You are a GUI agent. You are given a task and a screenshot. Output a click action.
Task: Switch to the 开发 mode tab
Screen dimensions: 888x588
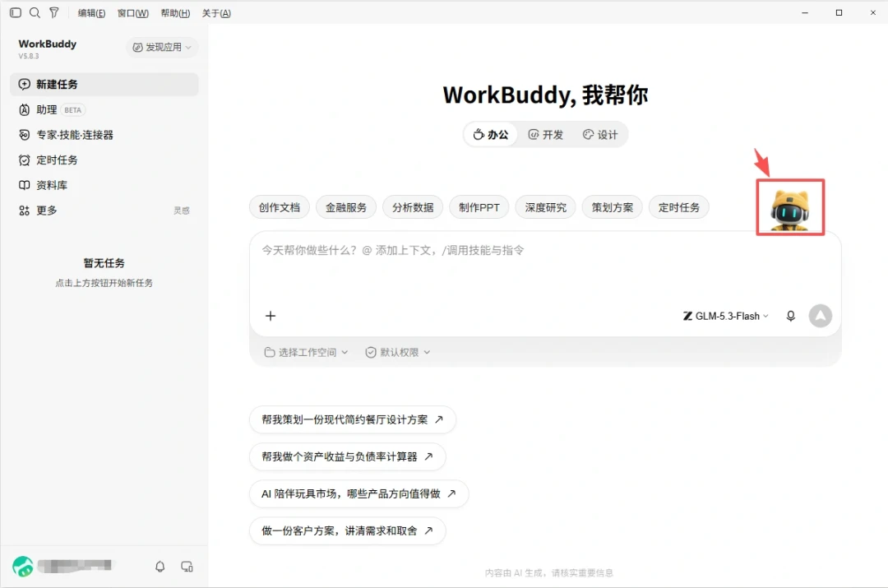pyautogui.click(x=545, y=135)
